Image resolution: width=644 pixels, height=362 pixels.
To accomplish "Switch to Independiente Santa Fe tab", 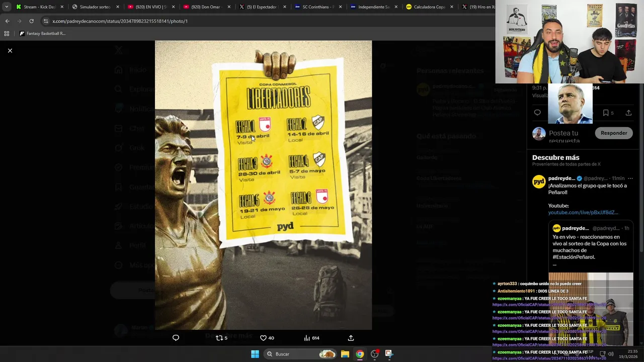I will (x=373, y=7).
